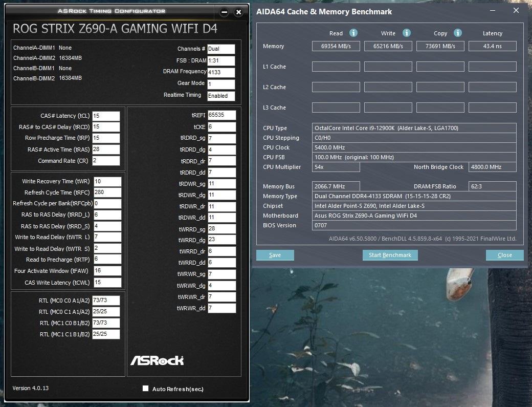
Task: Select the tCKE value field
Action: [222, 126]
